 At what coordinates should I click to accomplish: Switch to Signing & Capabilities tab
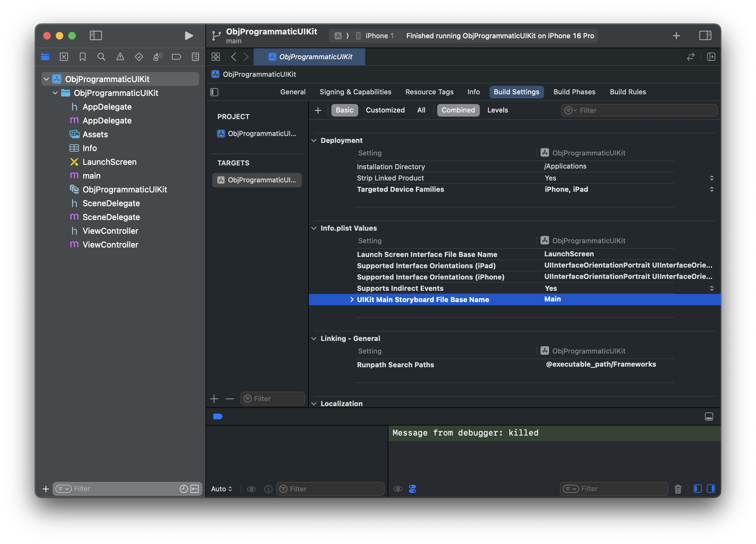click(355, 92)
